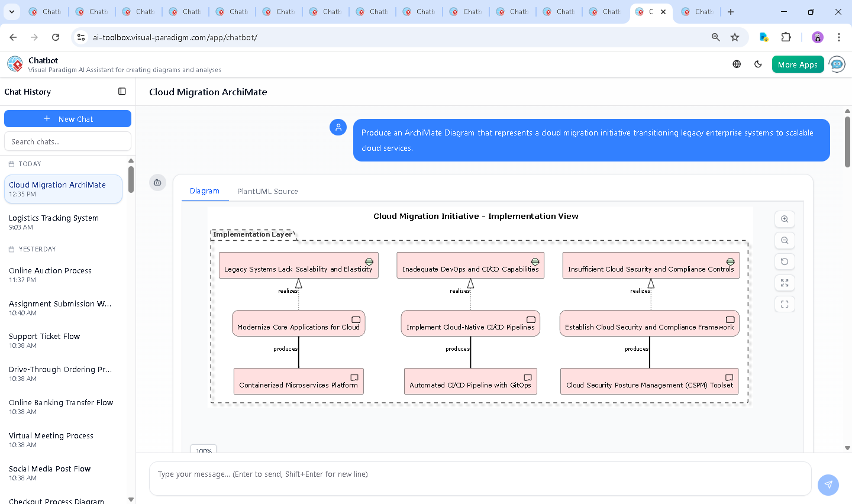Expand the diagram to full screen

tap(785, 283)
